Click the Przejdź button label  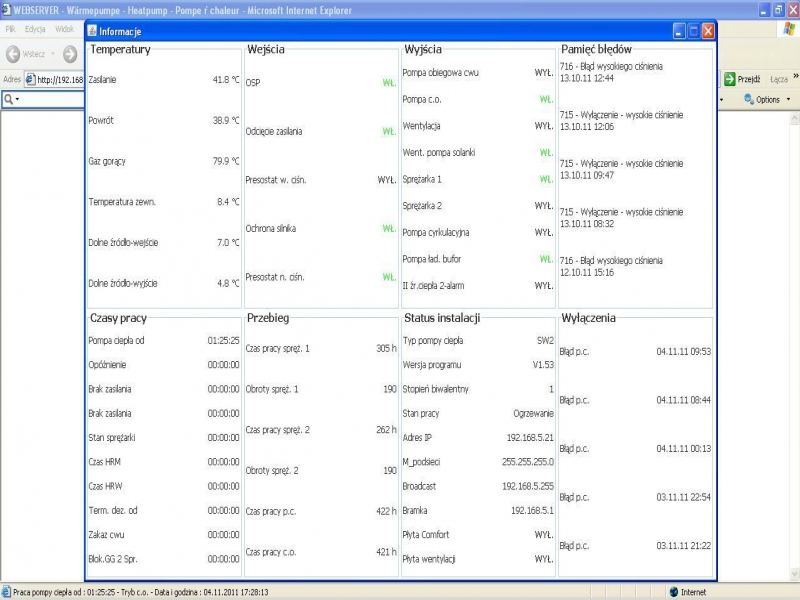tap(749, 79)
